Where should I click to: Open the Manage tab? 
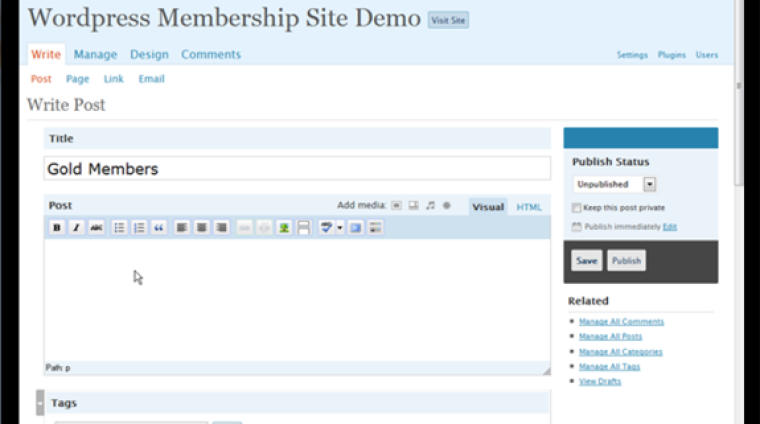[95, 54]
